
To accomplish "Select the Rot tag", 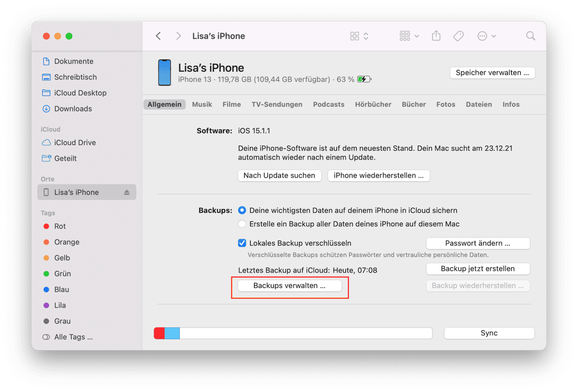I will pos(60,226).
